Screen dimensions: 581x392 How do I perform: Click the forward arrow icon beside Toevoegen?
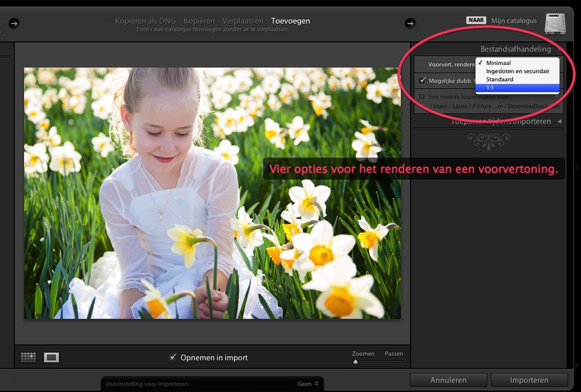[x=410, y=23]
